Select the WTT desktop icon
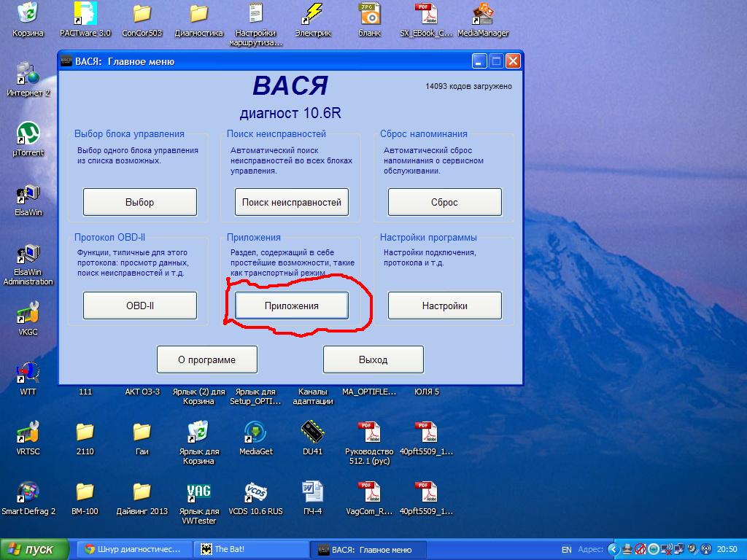The height and width of the screenshot is (560, 747). tap(28, 373)
